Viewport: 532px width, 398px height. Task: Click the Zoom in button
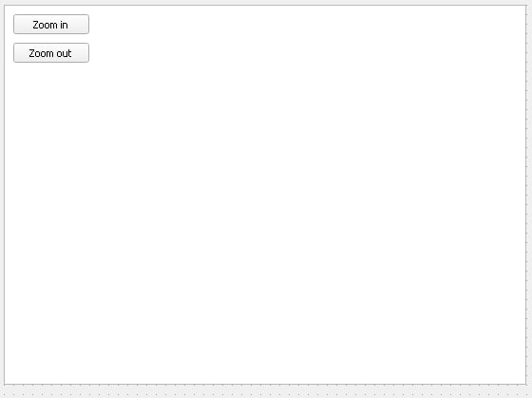click(x=51, y=25)
